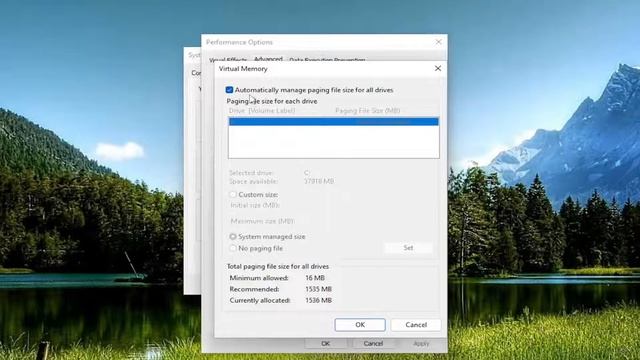Choose the No paging file option
The image size is (640, 360).
tap(233, 248)
